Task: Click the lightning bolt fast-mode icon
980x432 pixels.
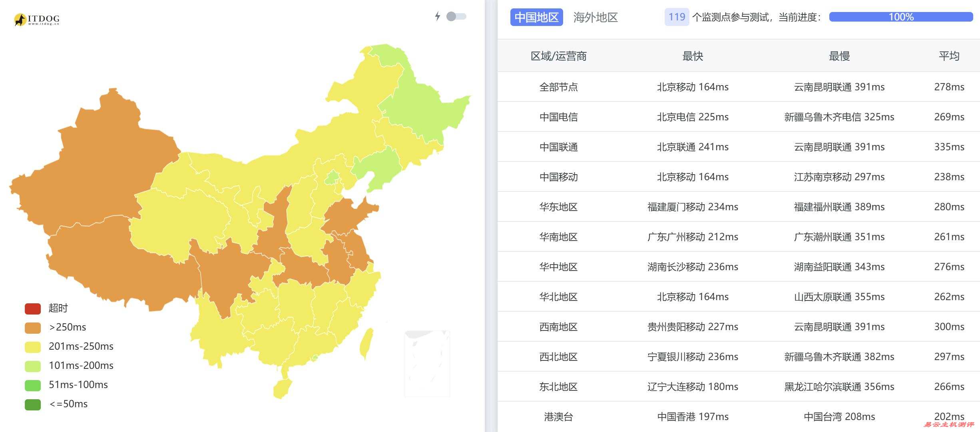Action: click(438, 16)
